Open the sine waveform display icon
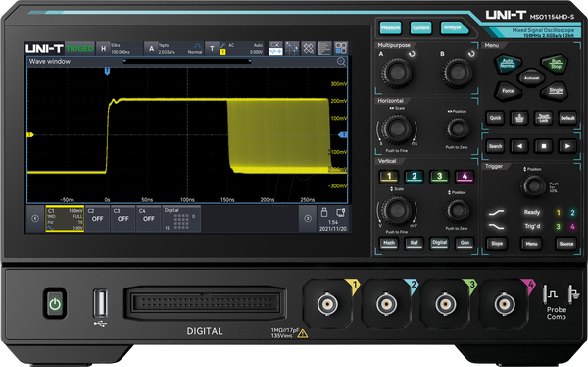Image resolution: width=588 pixels, height=367 pixels. click(x=292, y=48)
